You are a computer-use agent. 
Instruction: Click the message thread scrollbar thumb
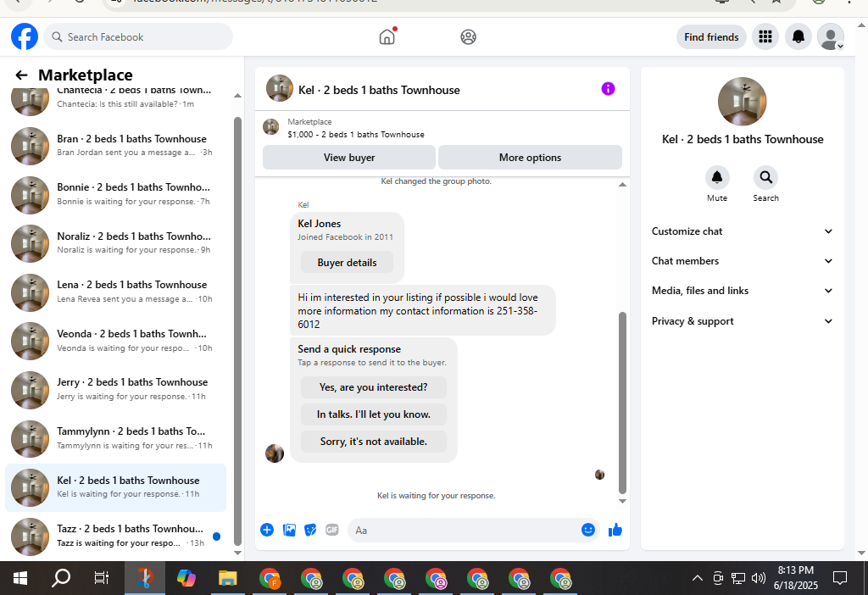pos(622,403)
